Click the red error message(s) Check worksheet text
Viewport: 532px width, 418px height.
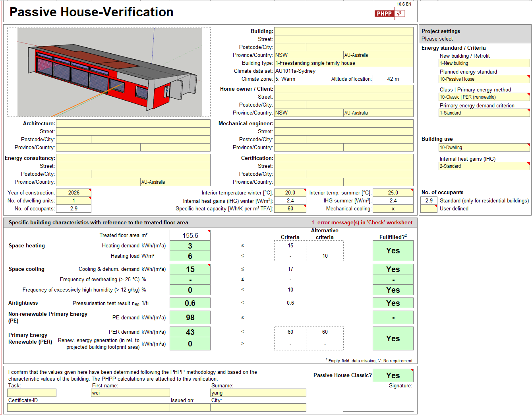(362, 223)
